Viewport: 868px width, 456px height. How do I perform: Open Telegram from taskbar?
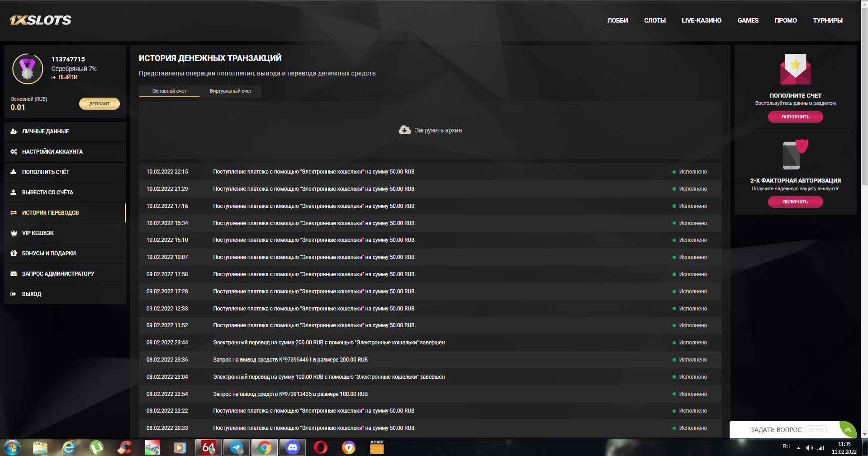pos(237,448)
